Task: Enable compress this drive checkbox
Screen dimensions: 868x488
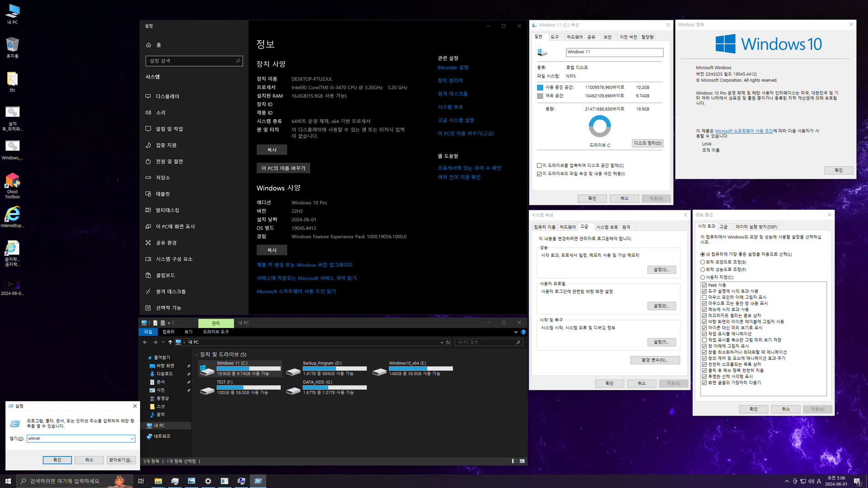Action: click(539, 165)
